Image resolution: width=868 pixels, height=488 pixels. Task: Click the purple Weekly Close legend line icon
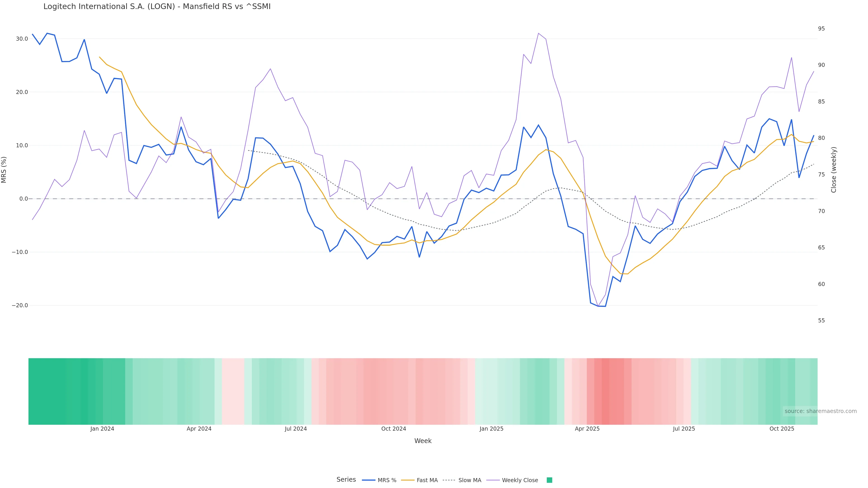(x=493, y=480)
